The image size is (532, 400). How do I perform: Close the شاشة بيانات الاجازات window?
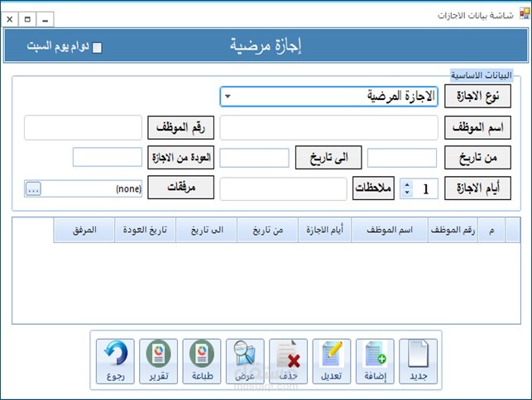pos(10,20)
